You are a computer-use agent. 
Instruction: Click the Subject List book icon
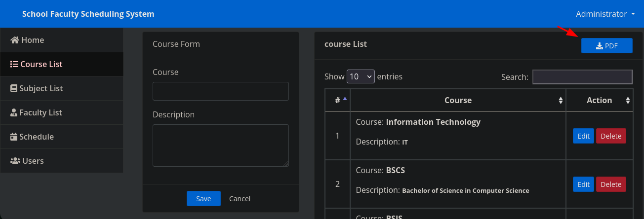coord(14,88)
